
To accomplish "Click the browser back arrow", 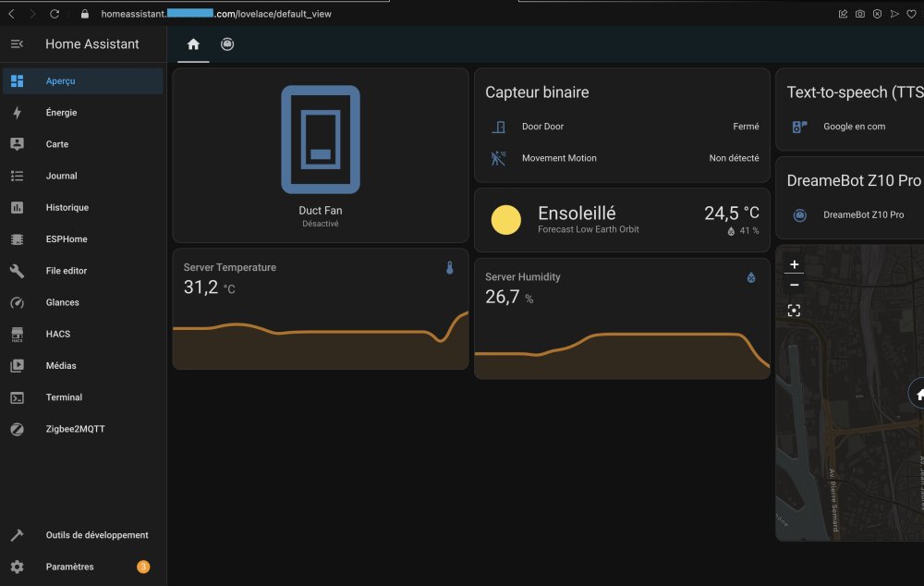I will (x=11, y=14).
